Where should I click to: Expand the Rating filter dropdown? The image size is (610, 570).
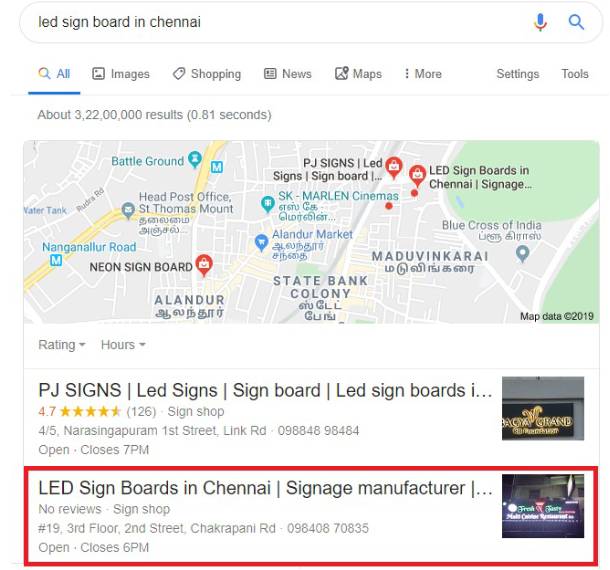[x=62, y=345]
